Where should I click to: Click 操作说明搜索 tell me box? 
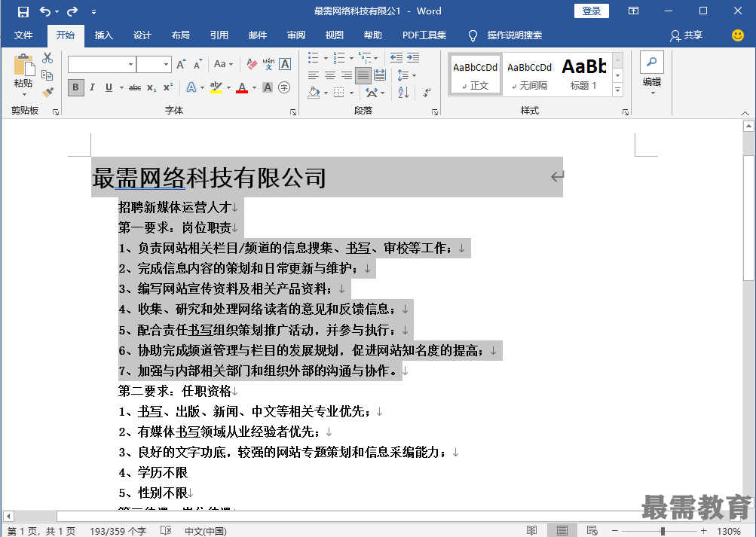point(515,35)
